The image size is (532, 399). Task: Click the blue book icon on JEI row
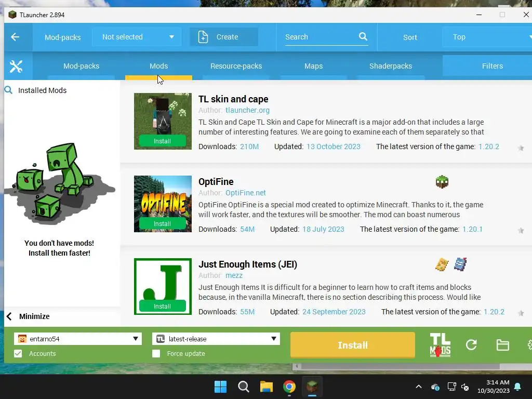click(x=460, y=264)
